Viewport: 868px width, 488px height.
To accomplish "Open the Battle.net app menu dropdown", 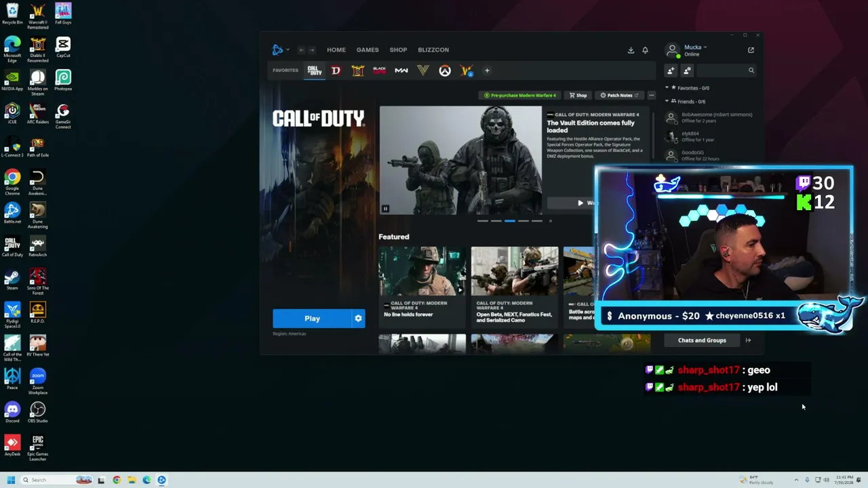I will pos(281,49).
